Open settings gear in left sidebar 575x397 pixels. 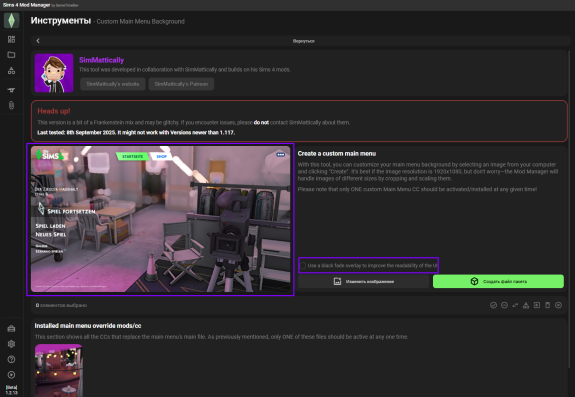pyautogui.click(x=11, y=344)
